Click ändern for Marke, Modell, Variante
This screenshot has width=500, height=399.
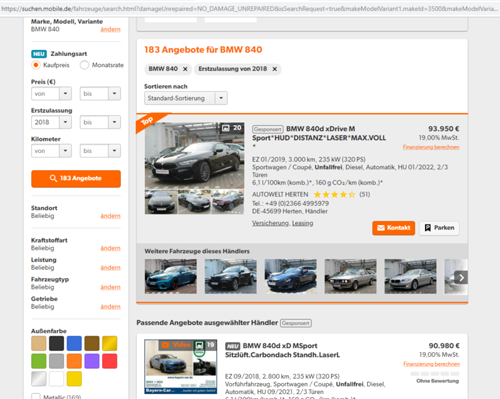110,29
